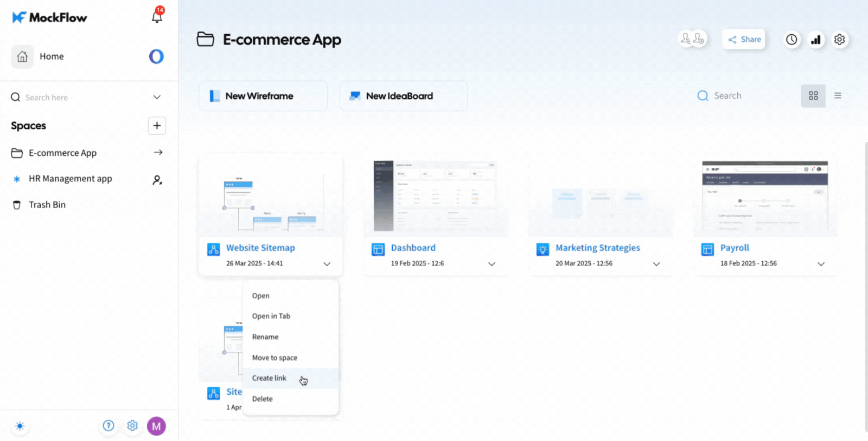Switch to grid view
This screenshot has width=868, height=441.
pos(813,96)
